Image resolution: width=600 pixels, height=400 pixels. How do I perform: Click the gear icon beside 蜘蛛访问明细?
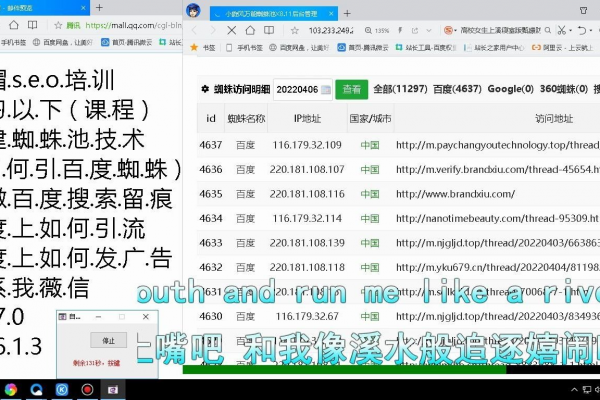tap(206, 89)
